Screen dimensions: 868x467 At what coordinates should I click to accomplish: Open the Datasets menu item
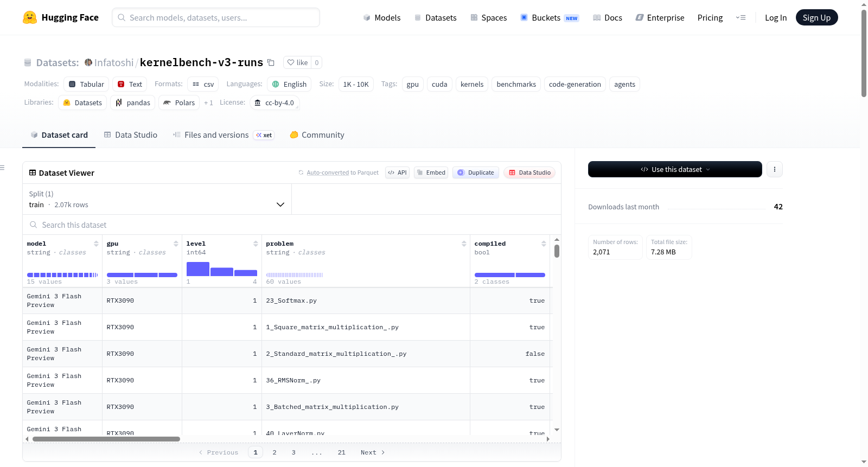pos(435,17)
